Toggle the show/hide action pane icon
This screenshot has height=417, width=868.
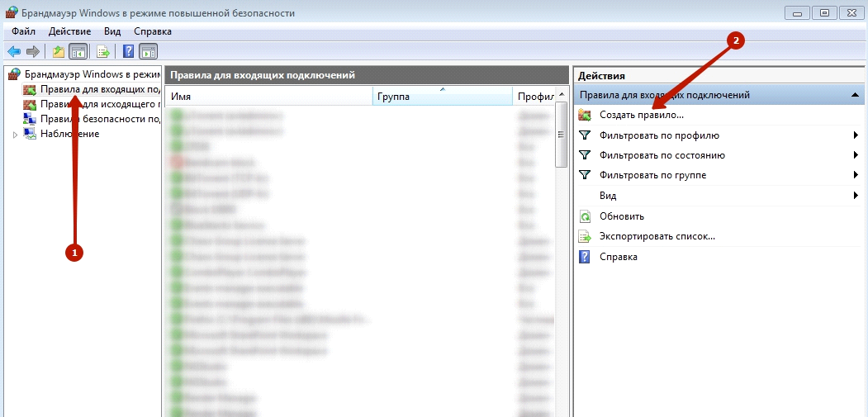(x=149, y=52)
